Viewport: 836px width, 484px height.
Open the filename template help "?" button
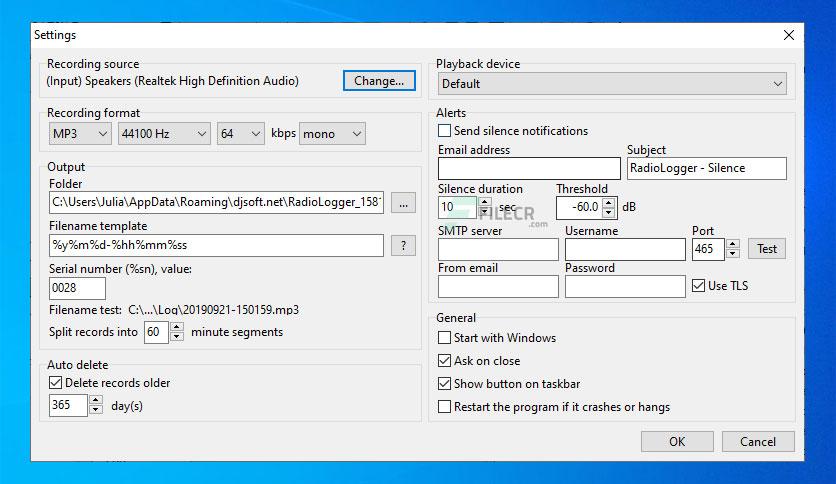coord(403,246)
